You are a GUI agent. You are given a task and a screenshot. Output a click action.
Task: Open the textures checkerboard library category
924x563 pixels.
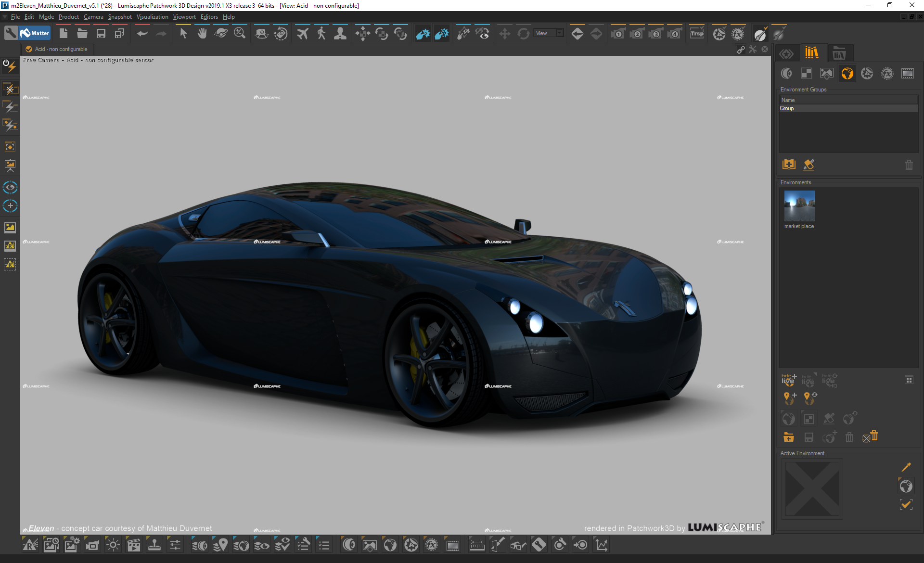(807, 74)
